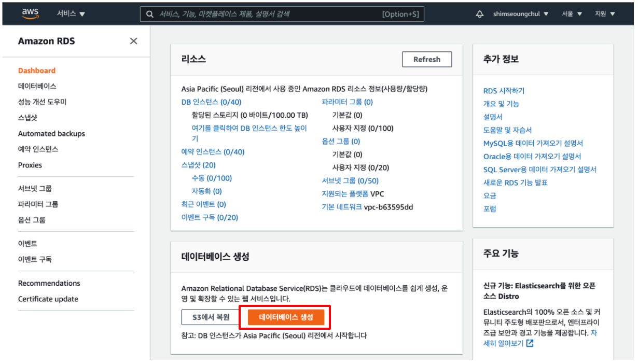Click 자세히 알아보기 link
The height and width of the screenshot is (364, 638).
tap(540, 338)
